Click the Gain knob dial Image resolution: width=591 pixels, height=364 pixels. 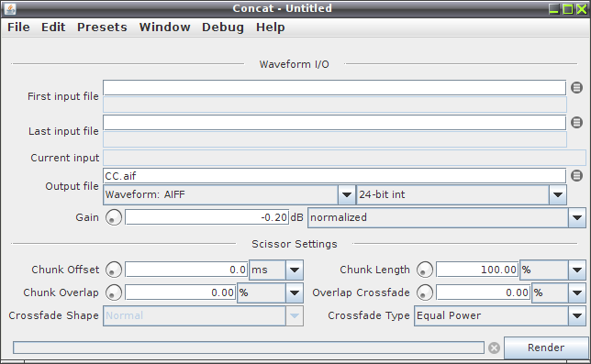[114, 217]
